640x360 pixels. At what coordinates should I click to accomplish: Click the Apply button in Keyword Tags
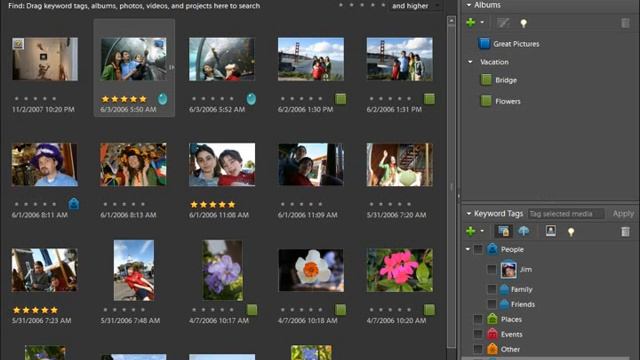pyautogui.click(x=623, y=213)
